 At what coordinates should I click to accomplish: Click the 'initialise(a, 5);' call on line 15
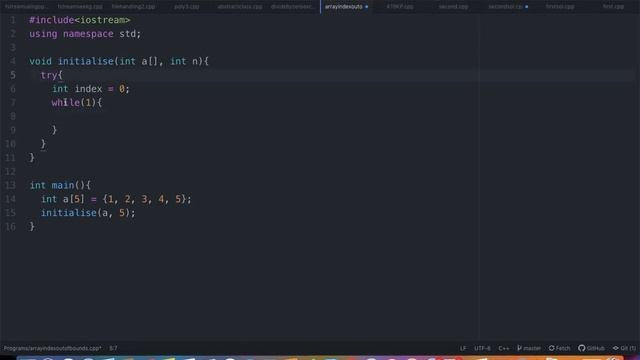(88, 213)
